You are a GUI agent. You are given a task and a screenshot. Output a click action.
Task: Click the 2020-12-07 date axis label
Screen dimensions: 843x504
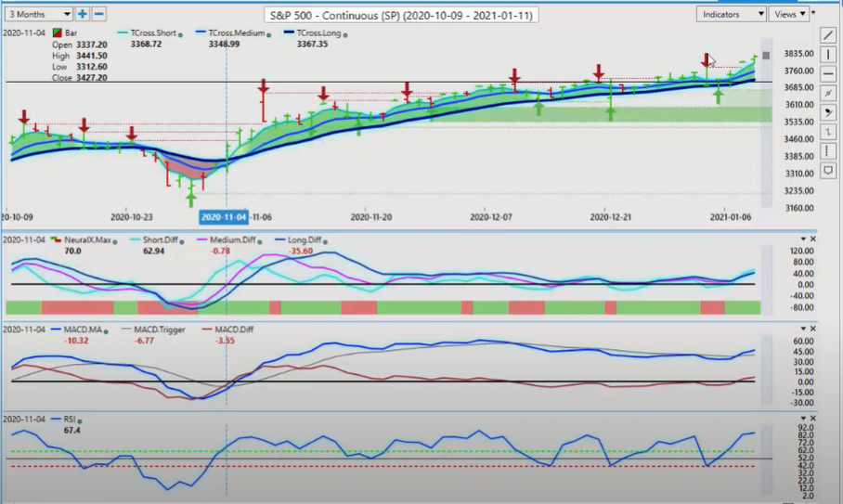point(491,217)
